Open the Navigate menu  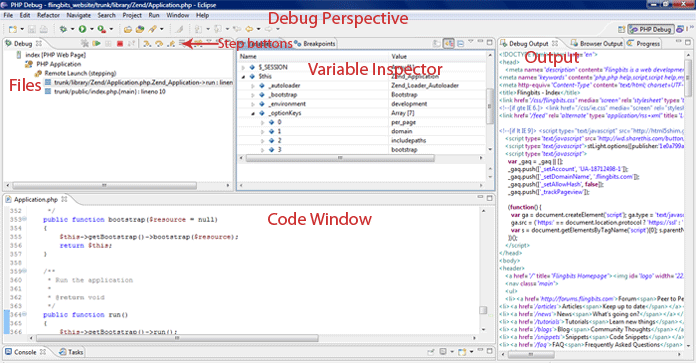tap(79, 15)
